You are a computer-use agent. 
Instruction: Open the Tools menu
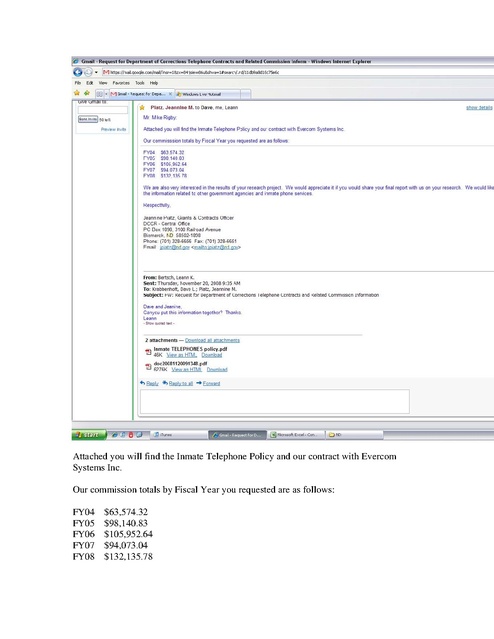(140, 83)
